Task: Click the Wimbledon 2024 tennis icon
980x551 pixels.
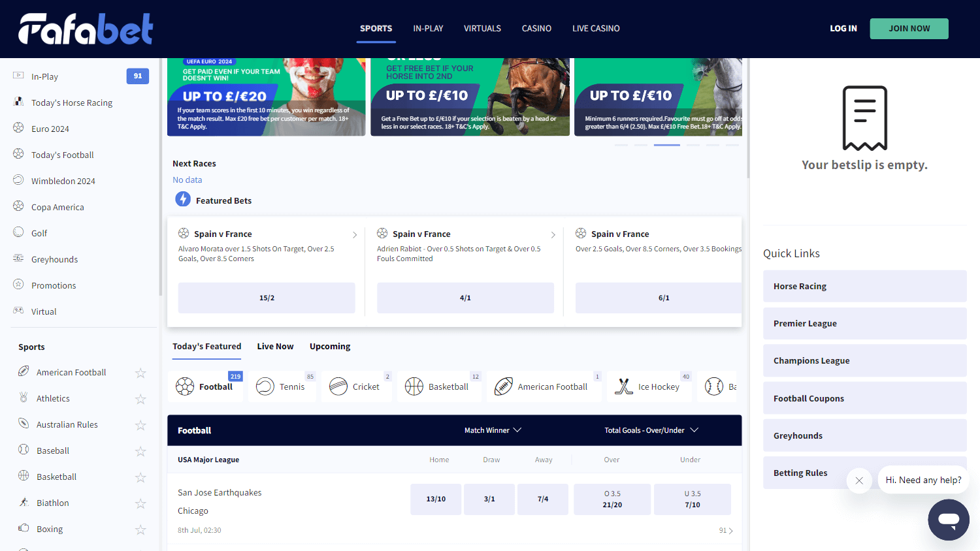Action: click(18, 180)
